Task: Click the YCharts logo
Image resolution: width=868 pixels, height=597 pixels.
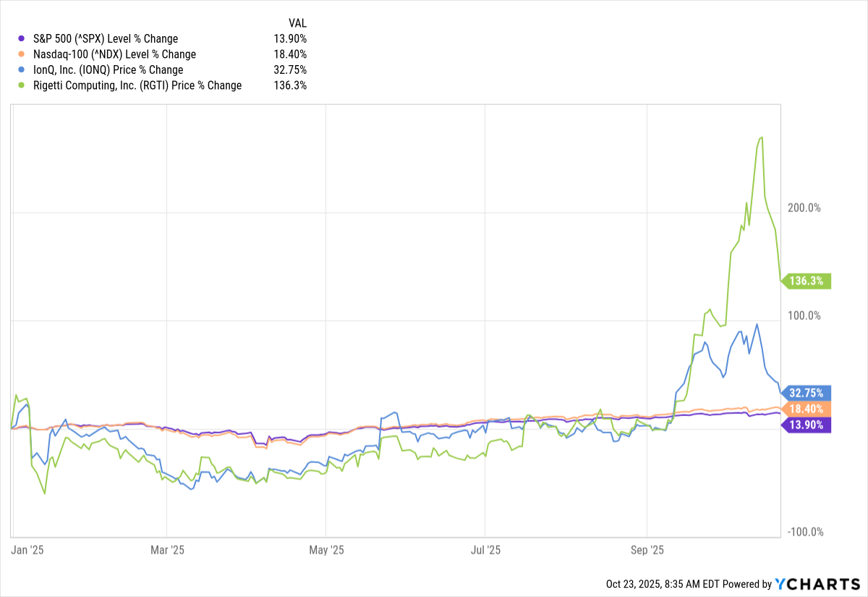Action: 817,584
